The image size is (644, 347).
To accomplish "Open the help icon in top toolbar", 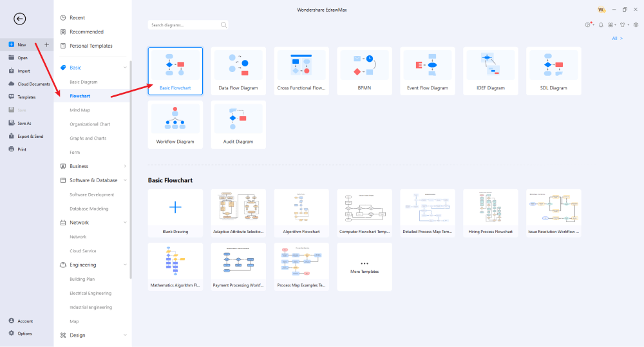I will (588, 25).
